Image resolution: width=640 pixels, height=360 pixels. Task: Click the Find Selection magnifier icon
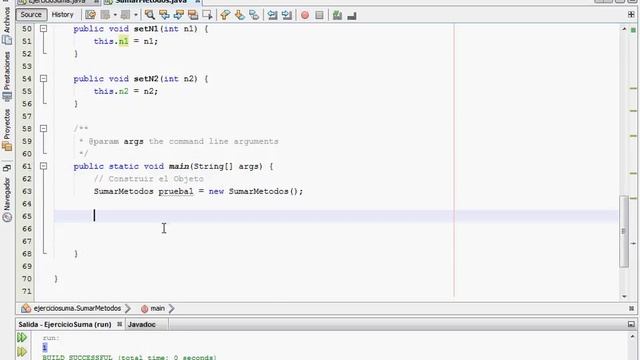tap(150, 15)
